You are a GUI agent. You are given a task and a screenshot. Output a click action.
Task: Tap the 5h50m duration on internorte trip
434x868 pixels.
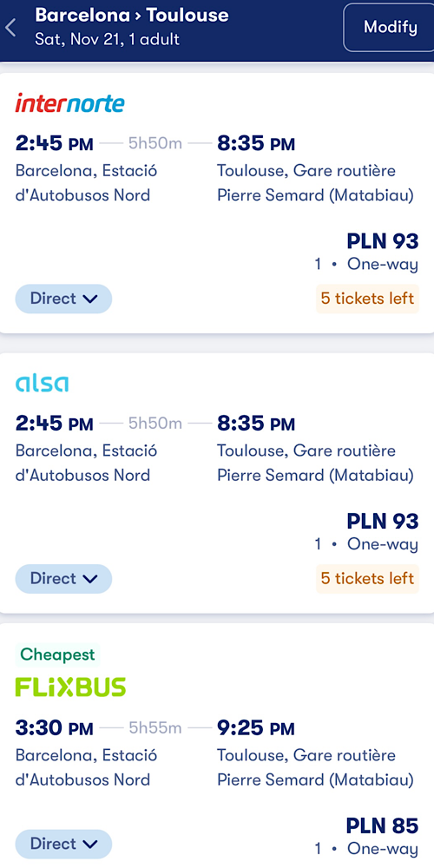(x=155, y=144)
